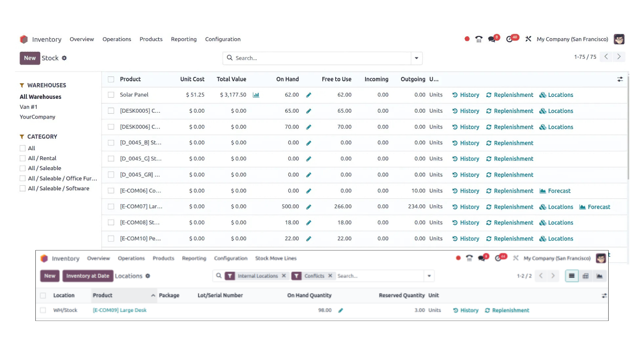Sort by the Product column caret in Locations
This screenshot has height=354, width=644.
[x=153, y=295]
